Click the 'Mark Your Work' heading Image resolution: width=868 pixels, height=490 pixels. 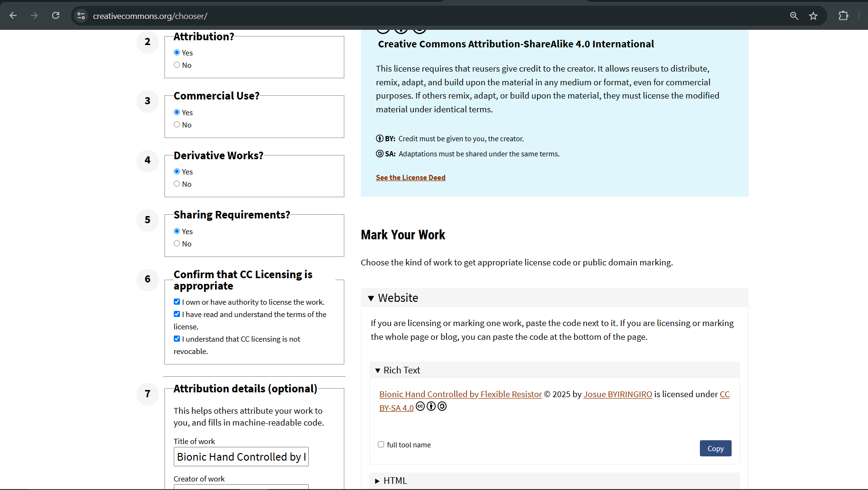point(403,235)
